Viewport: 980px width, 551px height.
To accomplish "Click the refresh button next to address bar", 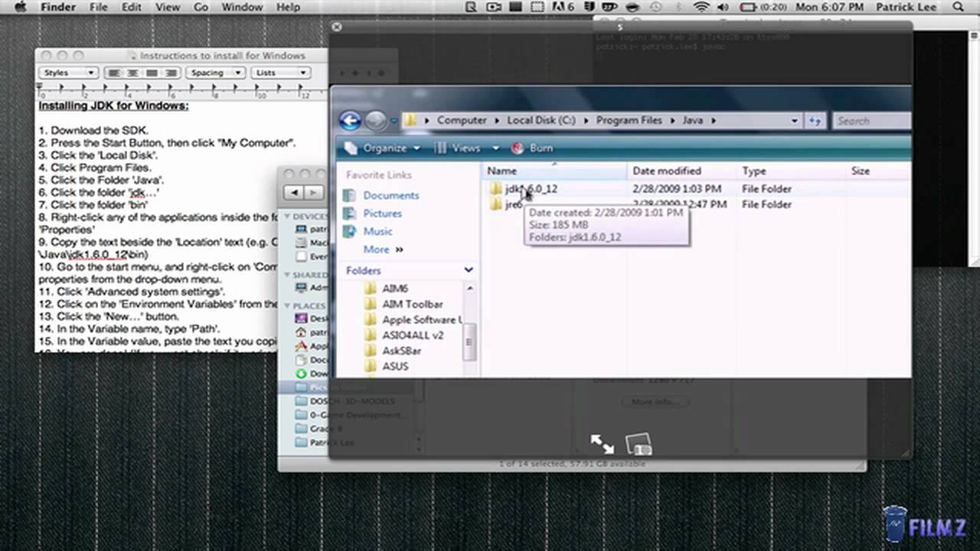I will [x=815, y=120].
